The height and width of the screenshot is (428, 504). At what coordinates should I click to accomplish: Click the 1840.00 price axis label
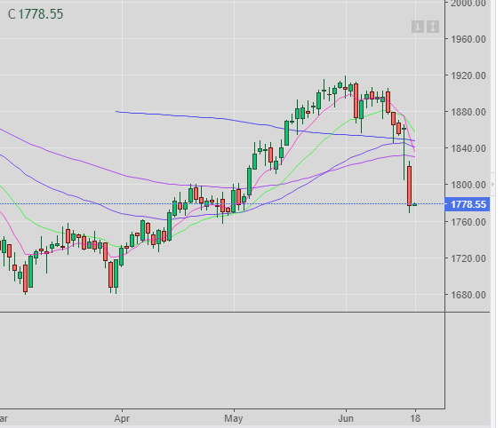coord(468,148)
